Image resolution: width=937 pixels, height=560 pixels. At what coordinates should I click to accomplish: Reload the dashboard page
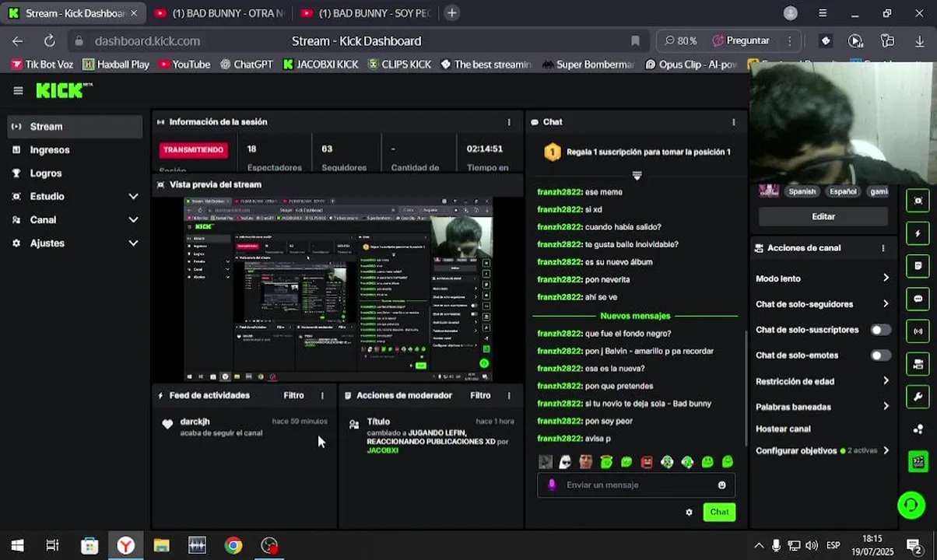(49, 41)
